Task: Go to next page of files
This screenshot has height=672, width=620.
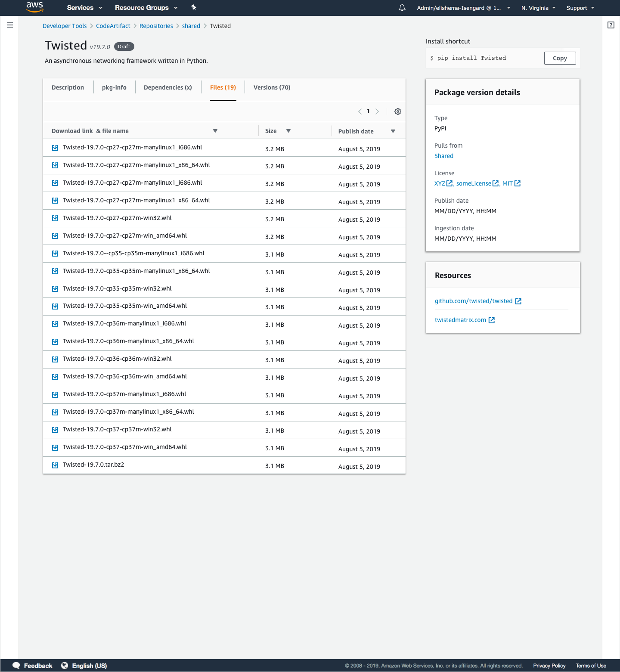Action: point(377,111)
